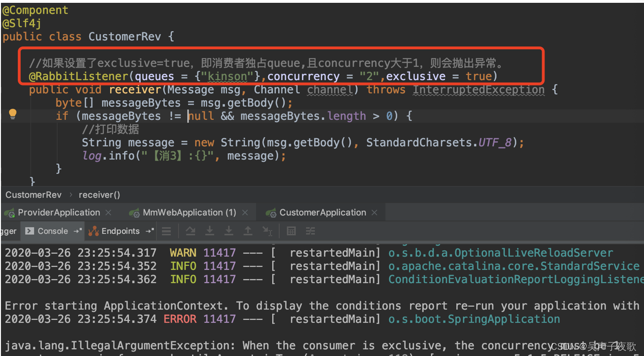Screen dimensions: 644x356
Task: Click CustomerRev in the breadcrumb bar
Action: [33, 194]
